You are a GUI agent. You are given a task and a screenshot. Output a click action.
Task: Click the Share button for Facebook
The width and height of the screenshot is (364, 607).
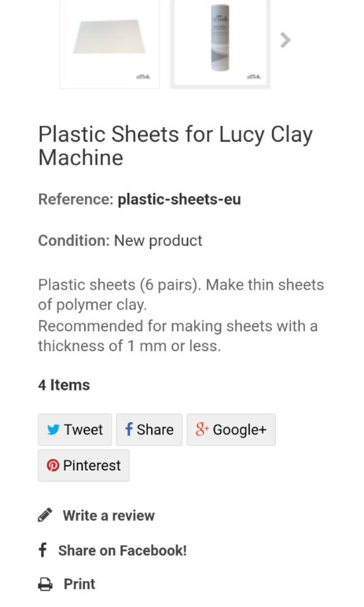click(148, 429)
